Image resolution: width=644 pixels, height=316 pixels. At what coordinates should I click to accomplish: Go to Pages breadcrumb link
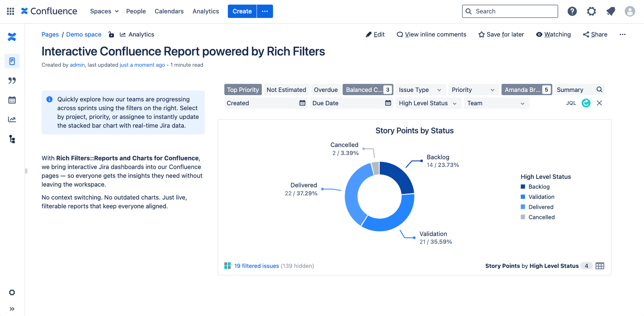coord(50,34)
